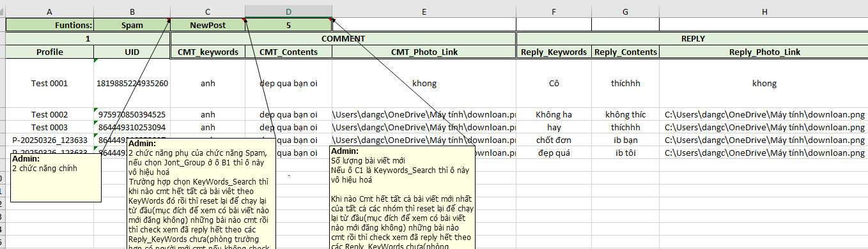The image size is (868, 249).
Task: Select column H header
Action: (x=764, y=11)
